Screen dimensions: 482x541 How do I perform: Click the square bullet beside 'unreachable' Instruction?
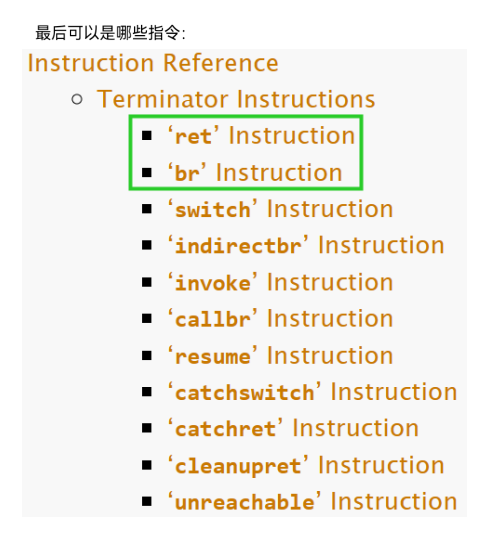[147, 502]
